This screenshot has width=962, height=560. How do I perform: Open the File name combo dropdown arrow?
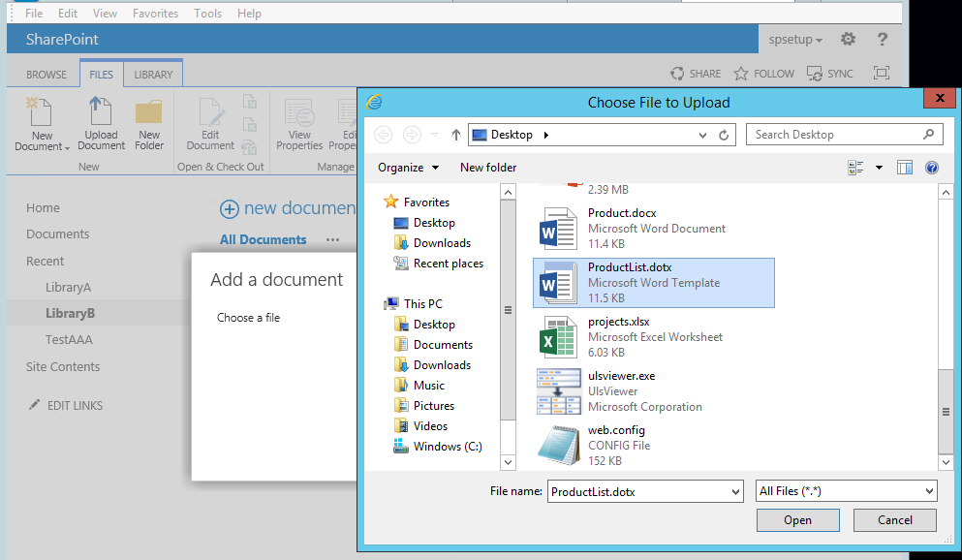pos(735,492)
